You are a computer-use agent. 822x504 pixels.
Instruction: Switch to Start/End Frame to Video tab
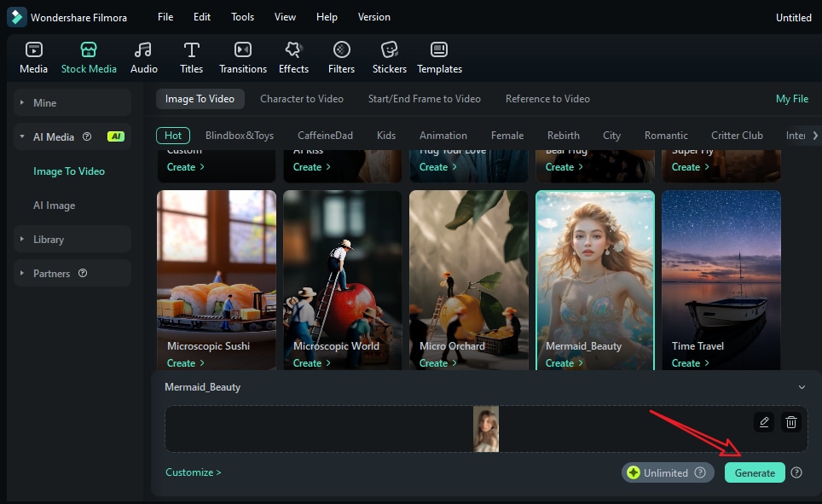[x=424, y=99]
